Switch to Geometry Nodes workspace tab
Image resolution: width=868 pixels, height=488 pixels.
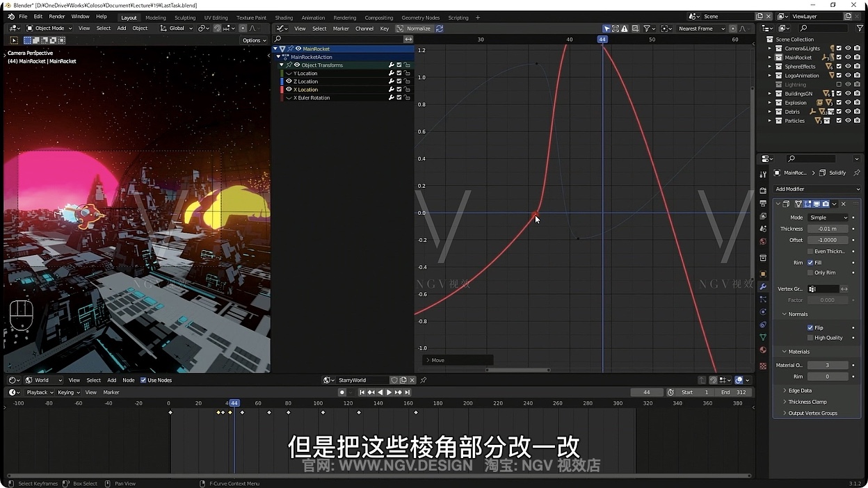pyautogui.click(x=420, y=17)
